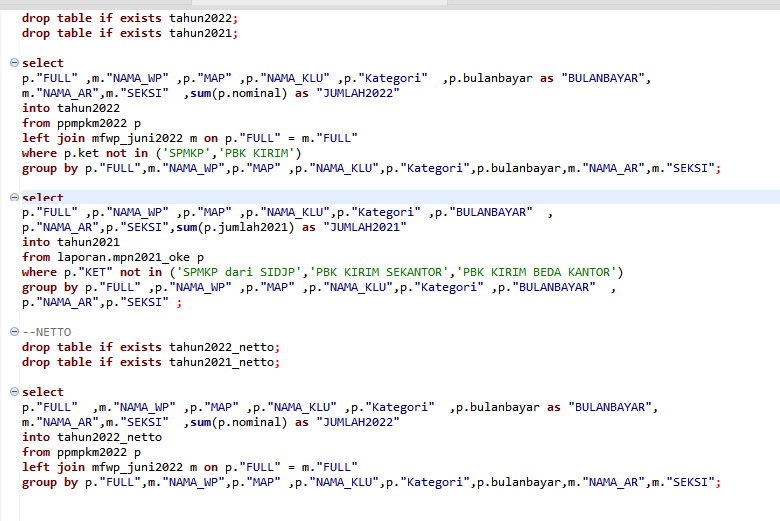This screenshot has width=780, height=521.
Task: Fold the select block ending 'into tahun2022_netto'
Action: pos(14,392)
